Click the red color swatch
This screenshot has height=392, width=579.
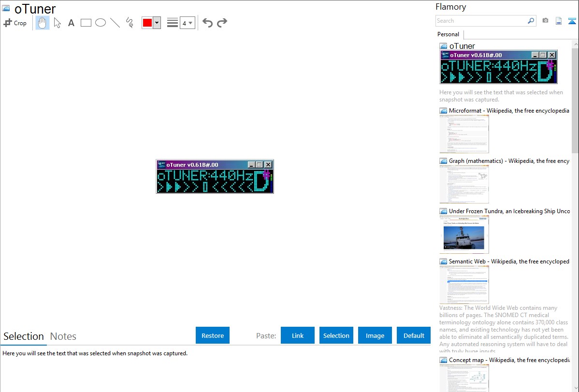(x=147, y=23)
